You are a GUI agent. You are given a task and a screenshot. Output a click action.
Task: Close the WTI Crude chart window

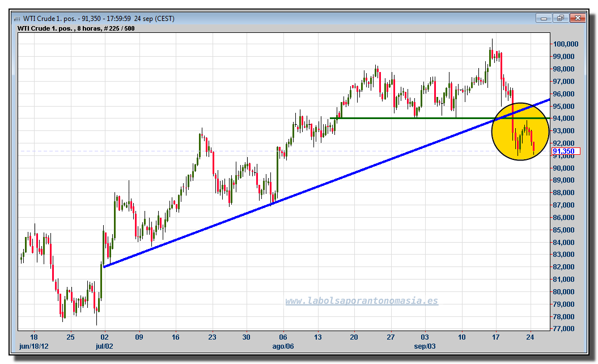tap(578, 18)
